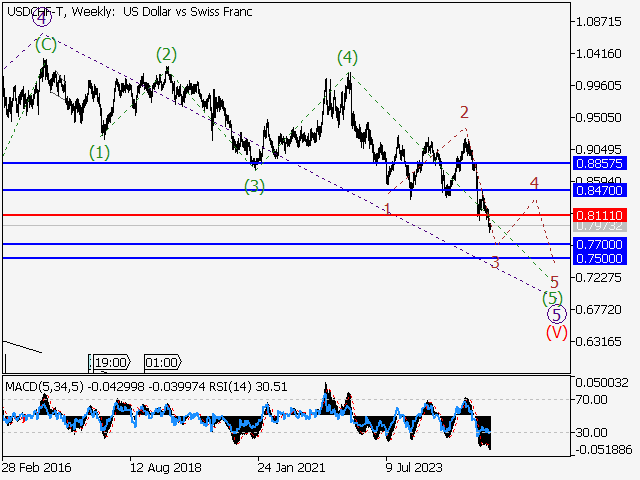Click the green (1) wave label

pyautogui.click(x=100, y=152)
